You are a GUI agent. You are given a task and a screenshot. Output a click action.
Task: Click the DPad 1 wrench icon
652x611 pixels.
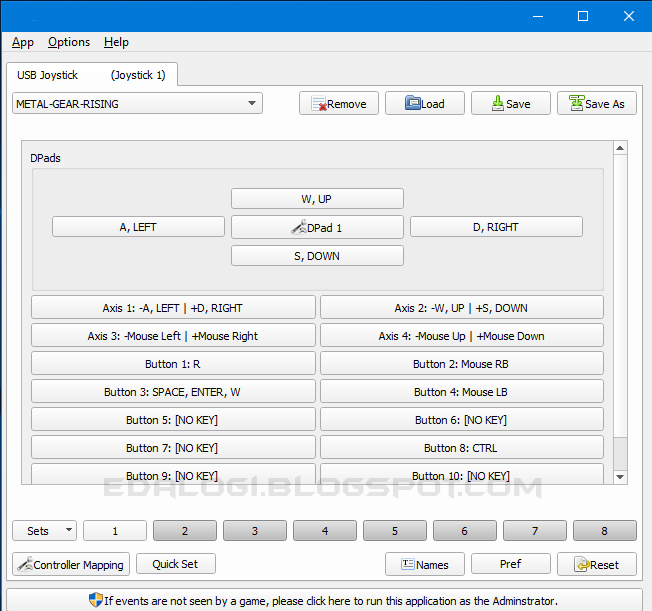(x=299, y=227)
